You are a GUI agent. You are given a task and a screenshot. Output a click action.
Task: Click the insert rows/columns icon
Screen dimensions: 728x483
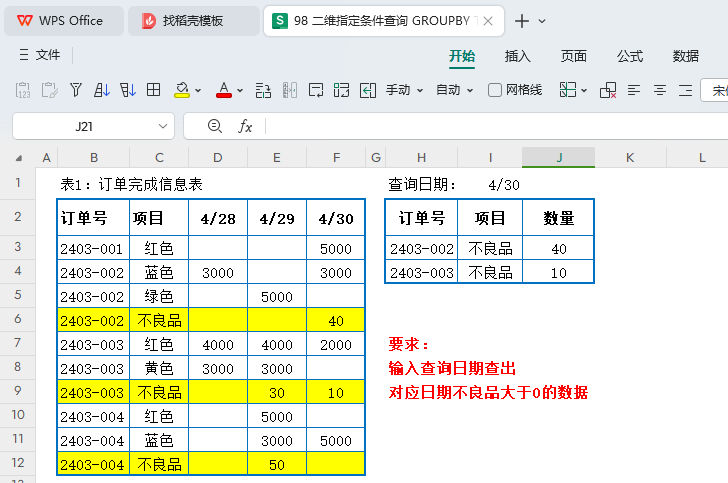click(x=263, y=90)
